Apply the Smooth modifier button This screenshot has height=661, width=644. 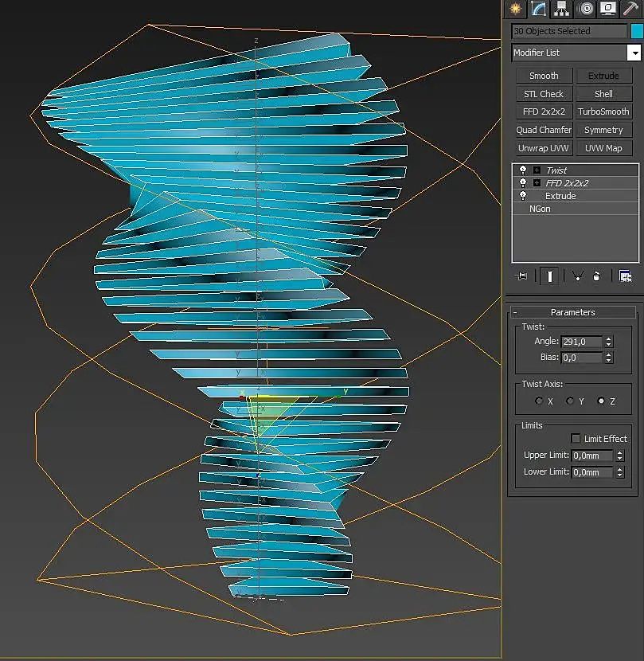tap(544, 76)
